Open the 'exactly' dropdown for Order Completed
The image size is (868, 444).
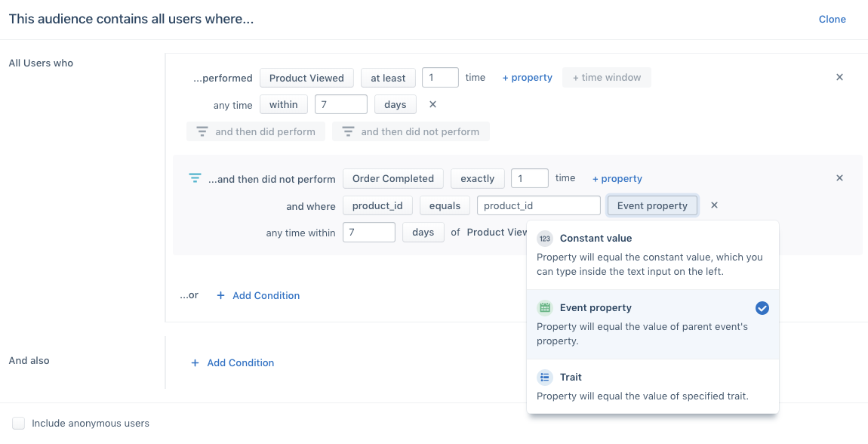click(x=477, y=178)
